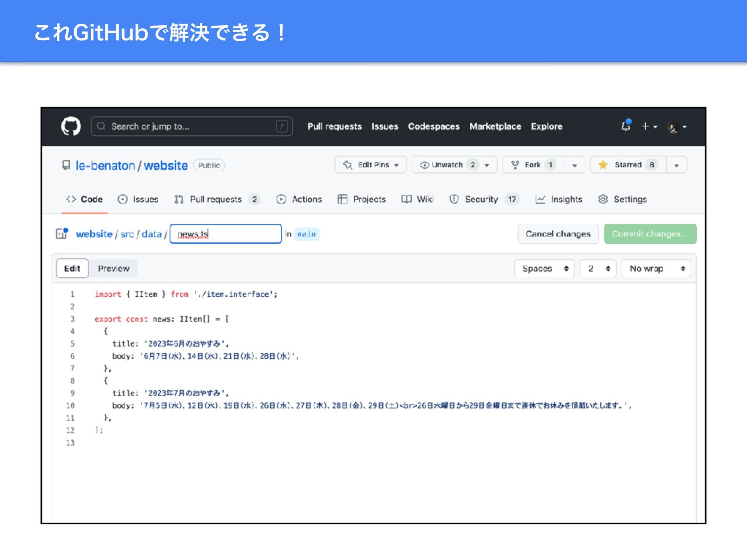Click the Security shield icon
The image size is (747, 560).
coord(454,199)
